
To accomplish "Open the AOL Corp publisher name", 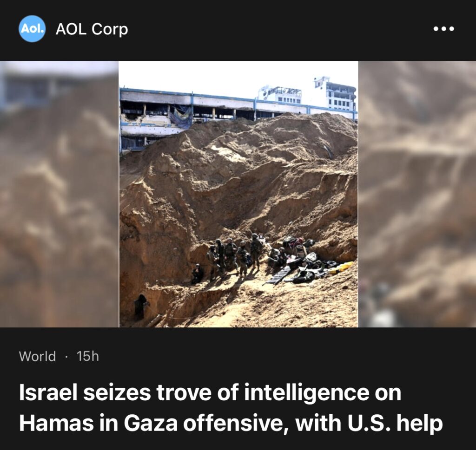I will 92,29.
